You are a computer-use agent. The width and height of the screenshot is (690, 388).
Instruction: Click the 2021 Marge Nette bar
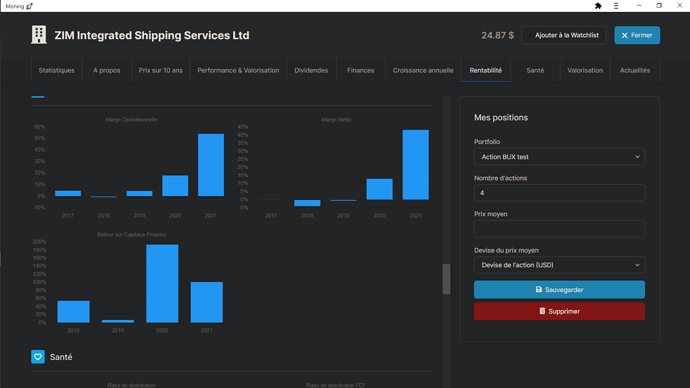415,165
